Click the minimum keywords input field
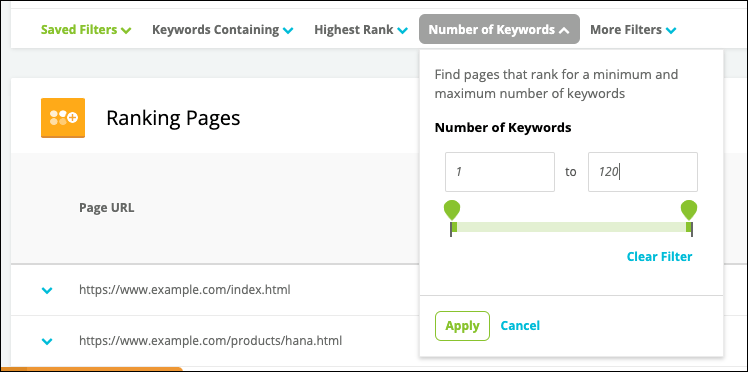The image size is (748, 372). coord(500,172)
